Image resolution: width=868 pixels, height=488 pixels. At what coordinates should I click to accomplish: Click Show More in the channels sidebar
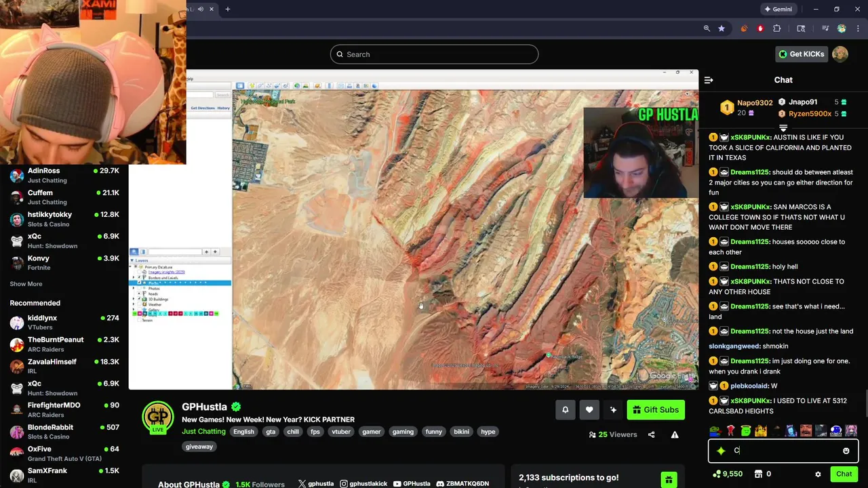pos(26,284)
